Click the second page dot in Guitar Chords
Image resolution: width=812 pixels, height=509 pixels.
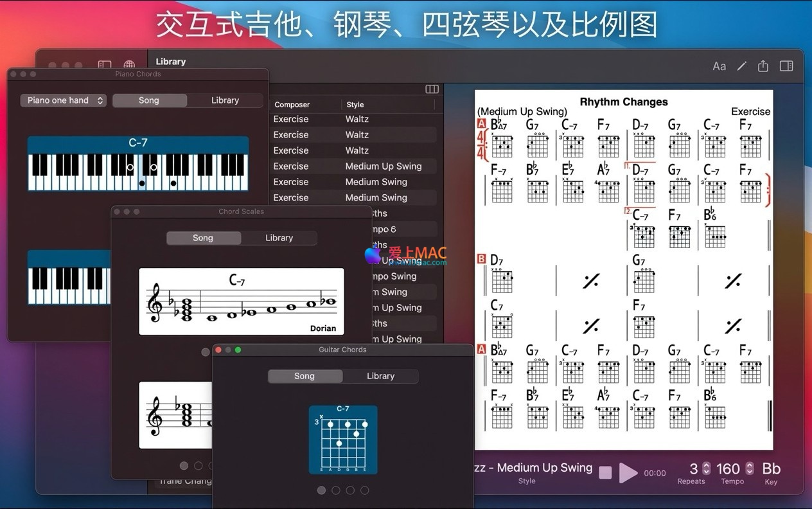pyautogui.click(x=336, y=490)
